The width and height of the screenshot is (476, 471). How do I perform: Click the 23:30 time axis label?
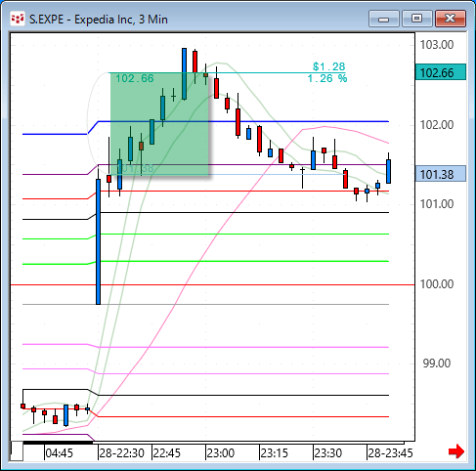pos(328,453)
